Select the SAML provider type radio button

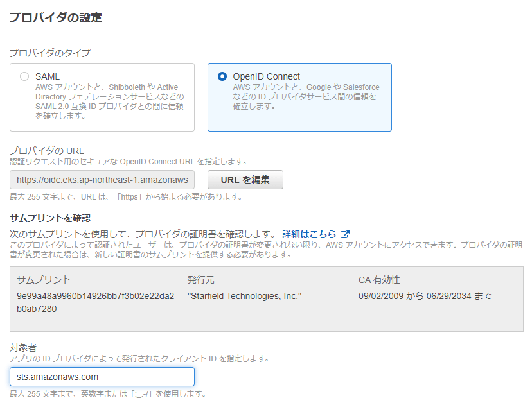click(x=24, y=76)
